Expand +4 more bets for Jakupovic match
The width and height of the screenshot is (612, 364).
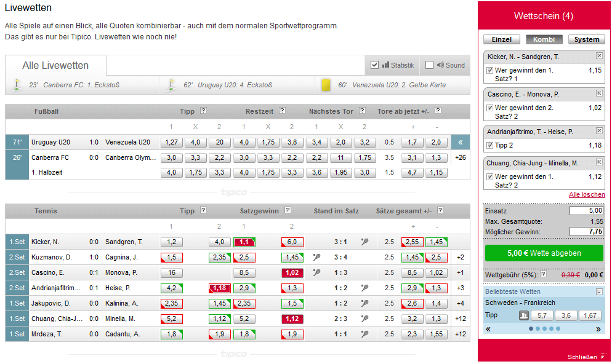tap(461, 303)
